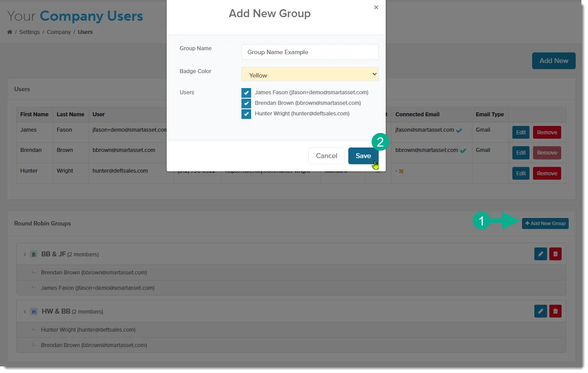Edit the BB & JF group pencil icon
This screenshot has width=588, height=373.
[541, 254]
